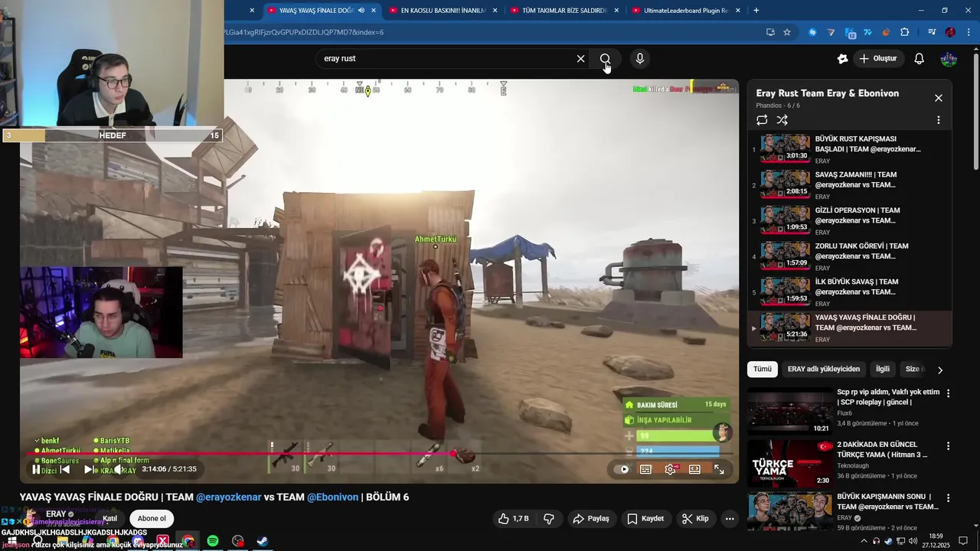The width and height of the screenshot is (980, 551).
Task: Open the translate extension with 12 badge
Action: pos(850,32)
